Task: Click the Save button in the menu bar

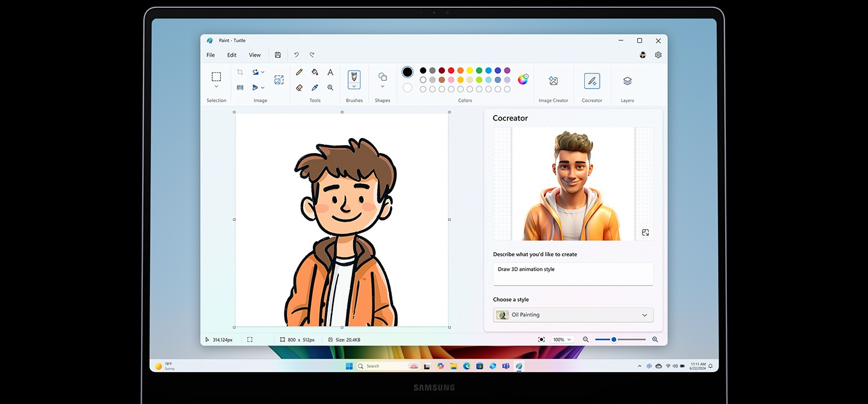Action: pos(277,55)
